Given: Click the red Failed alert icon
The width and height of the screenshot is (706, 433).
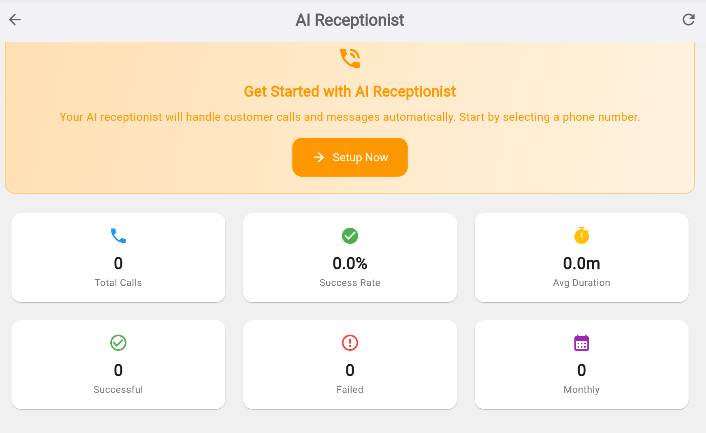Looking at the screenshot, I should (x=350, y=343).
